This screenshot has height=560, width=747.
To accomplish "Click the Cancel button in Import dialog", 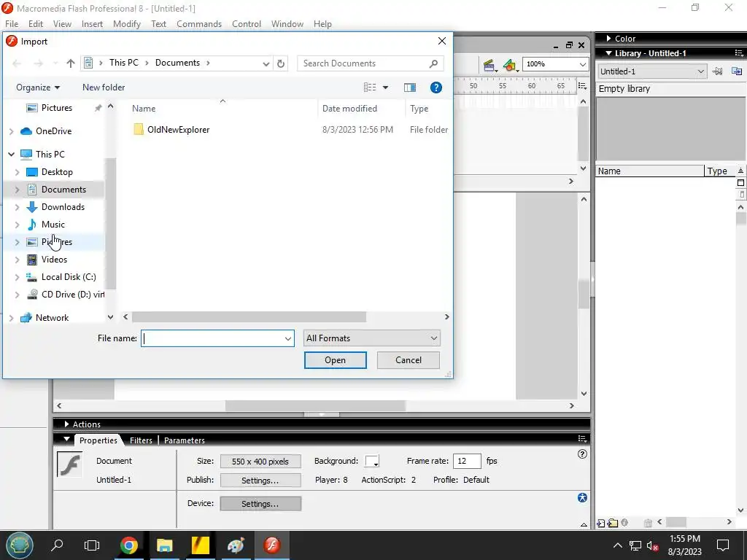I will tap(409, 360).
